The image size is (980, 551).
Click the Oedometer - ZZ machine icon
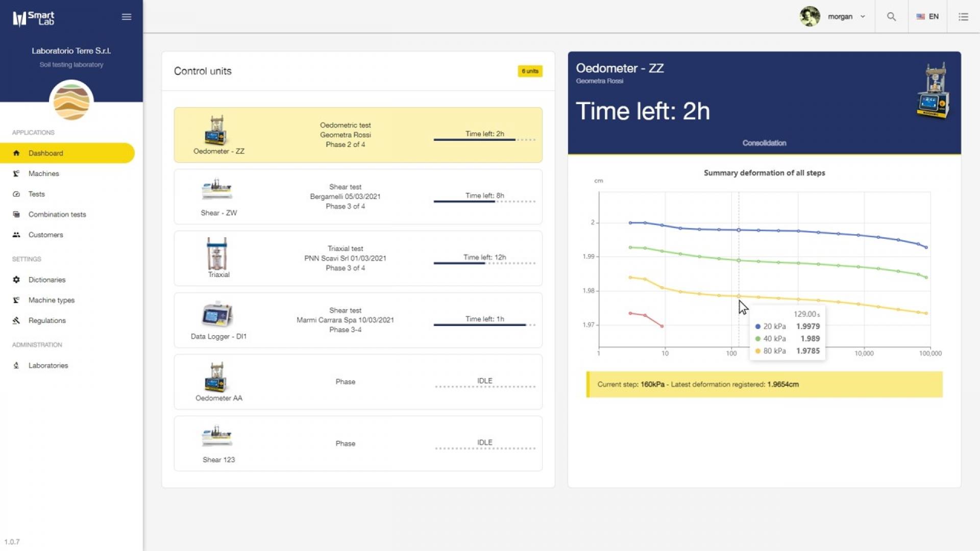pos(216,130)
